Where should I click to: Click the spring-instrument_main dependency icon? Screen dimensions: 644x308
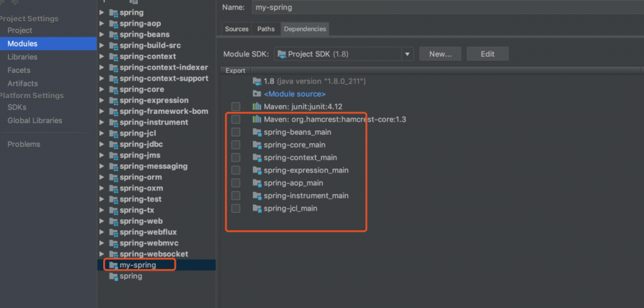(x=257, y=196)
